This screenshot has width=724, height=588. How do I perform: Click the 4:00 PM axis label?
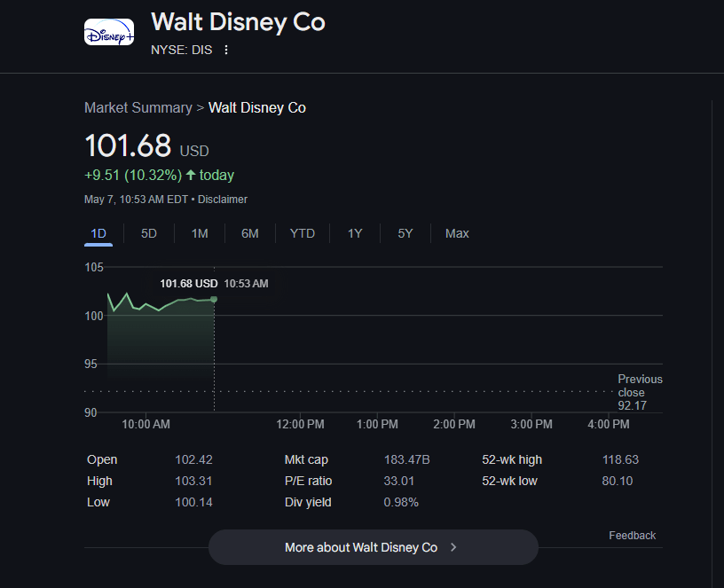point(608,424)
